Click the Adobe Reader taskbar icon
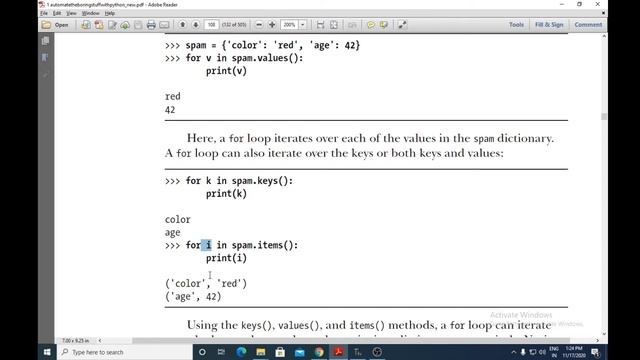Screen dimensions: 640x360 coord(338,352)
